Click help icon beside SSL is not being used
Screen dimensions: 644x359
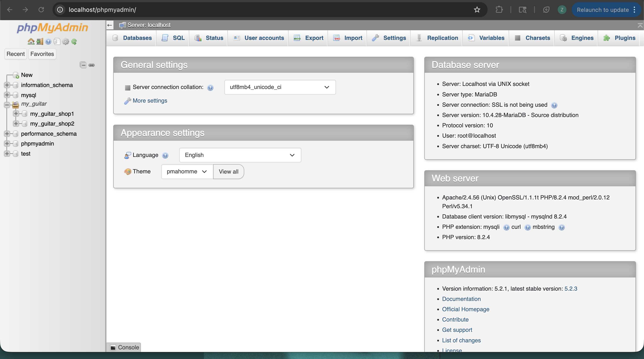[x=554, y=105]
